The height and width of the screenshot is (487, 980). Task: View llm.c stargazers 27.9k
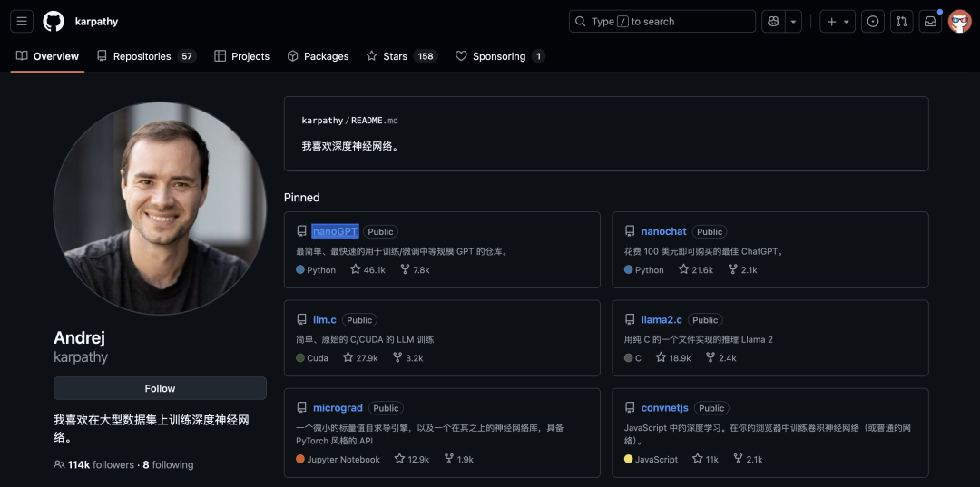click(x=360, y=357)
